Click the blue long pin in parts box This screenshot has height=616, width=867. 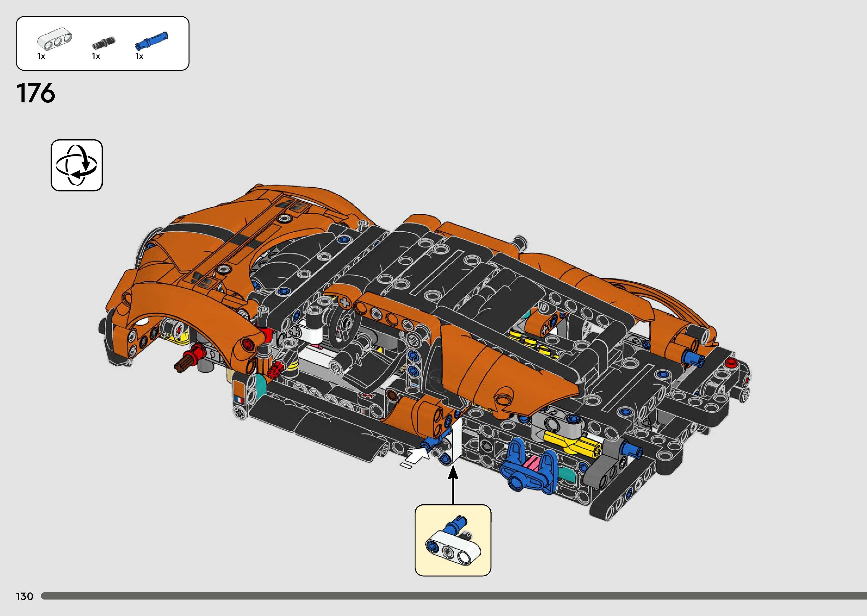151,41
